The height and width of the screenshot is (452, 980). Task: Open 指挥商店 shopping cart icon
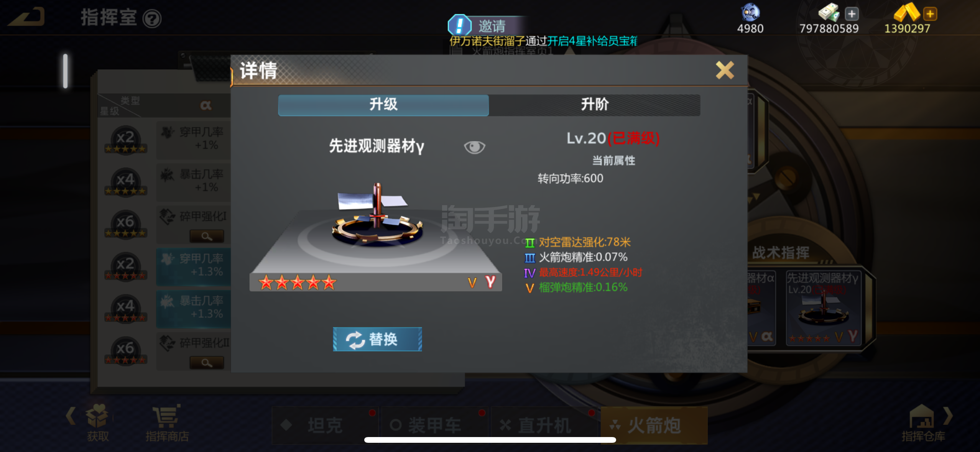click(x=166, y=417)
